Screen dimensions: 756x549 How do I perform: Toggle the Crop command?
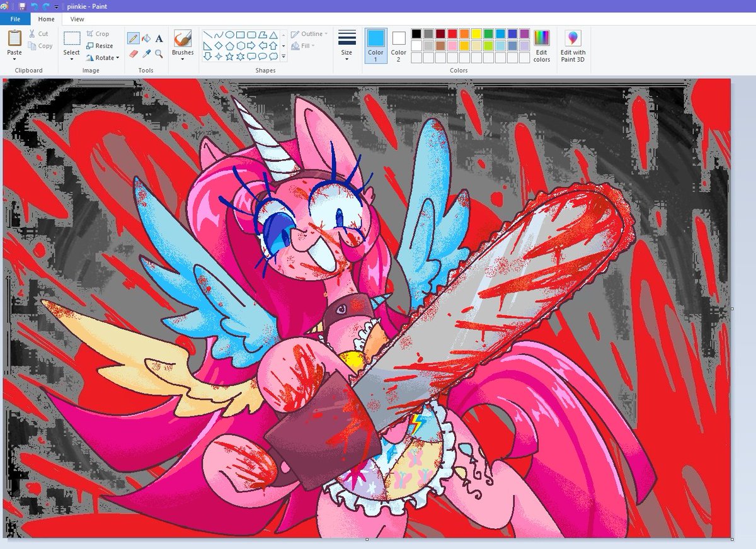98,33
